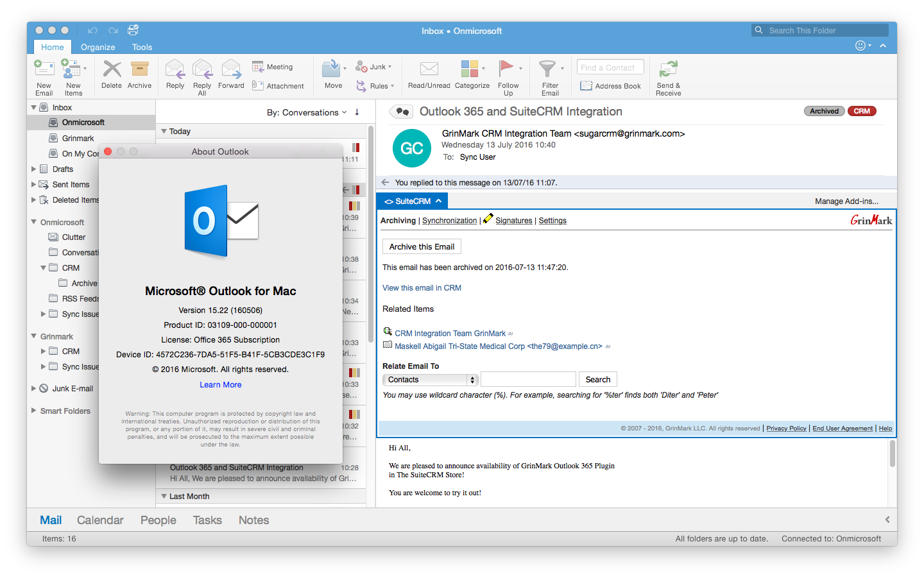Click Reply All in the ribbon
This screenshot has height=578, width=924.
click(202, 77)
